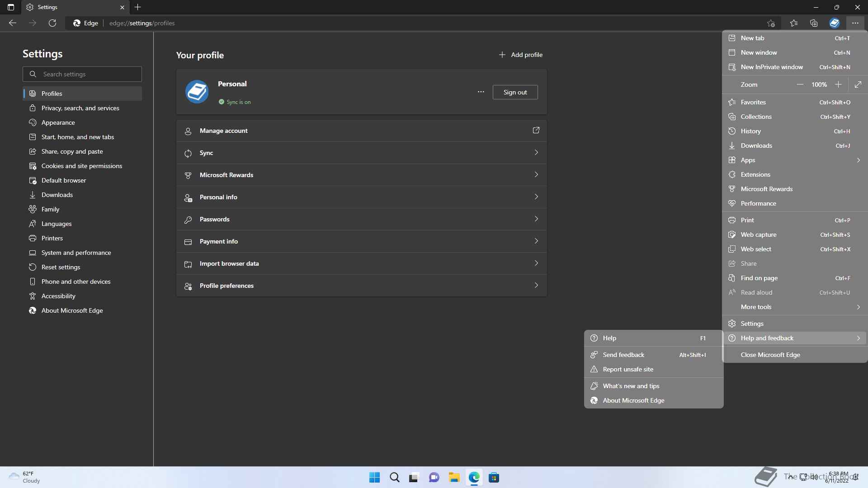Select Close Microsoft Edge menu item
868x488 pixels.
click(x=795, y=355)
